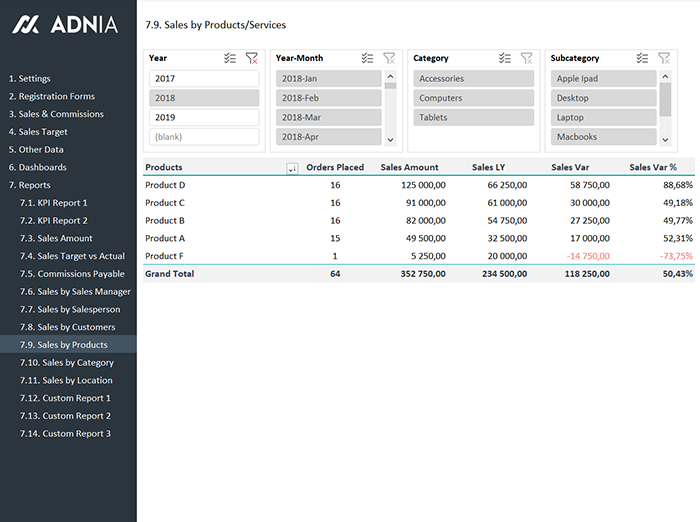The width and height of the screenshot is (700, 522).
Task: Clear the Year slicer filter
Action: [x=252, y=59]
